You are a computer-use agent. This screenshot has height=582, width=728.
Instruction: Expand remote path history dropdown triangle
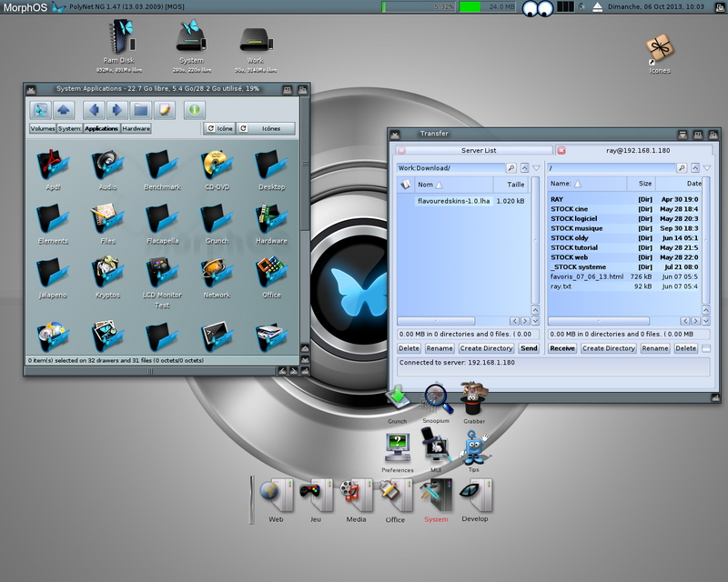tap(707, 168)
